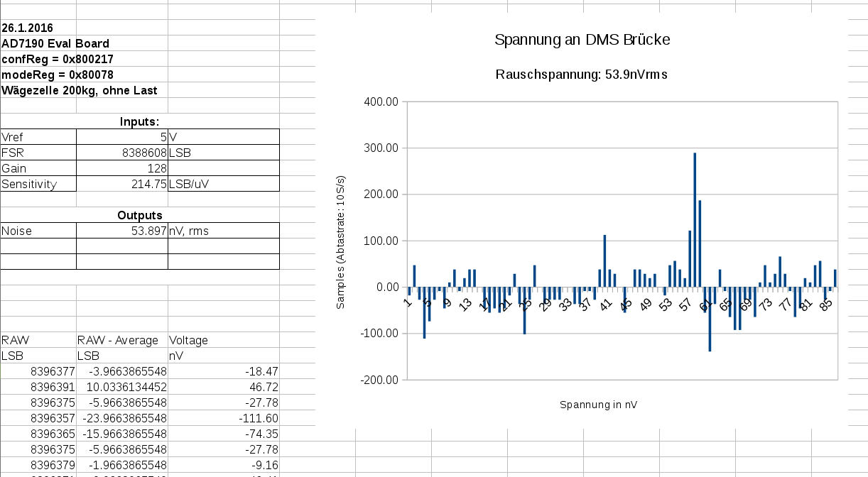Click the modeReg = 0x80078 cell
Screen dimensions: 868x477
pyautogui.click(x=58, y=75)
